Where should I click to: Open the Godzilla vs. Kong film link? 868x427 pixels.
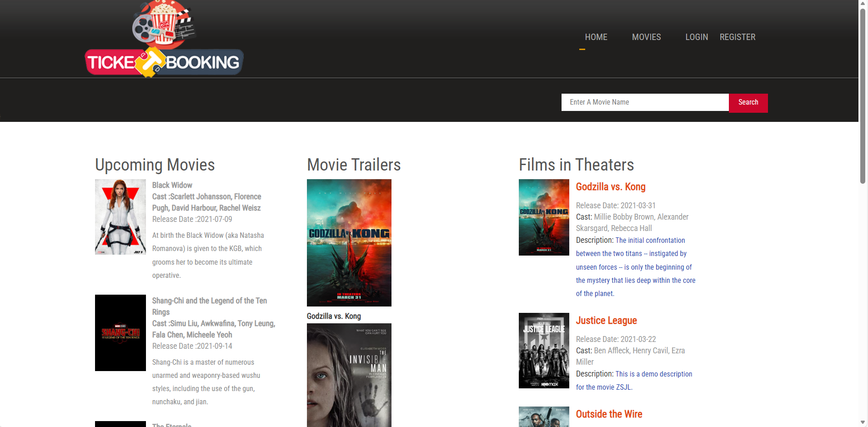610,187
